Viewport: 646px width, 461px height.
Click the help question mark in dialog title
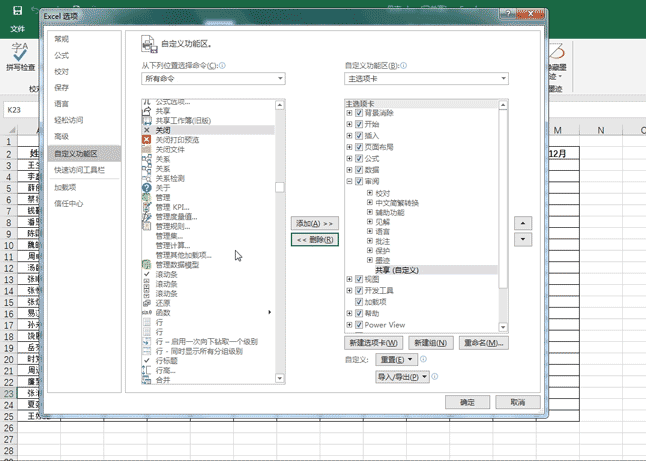tap(508, 14)
